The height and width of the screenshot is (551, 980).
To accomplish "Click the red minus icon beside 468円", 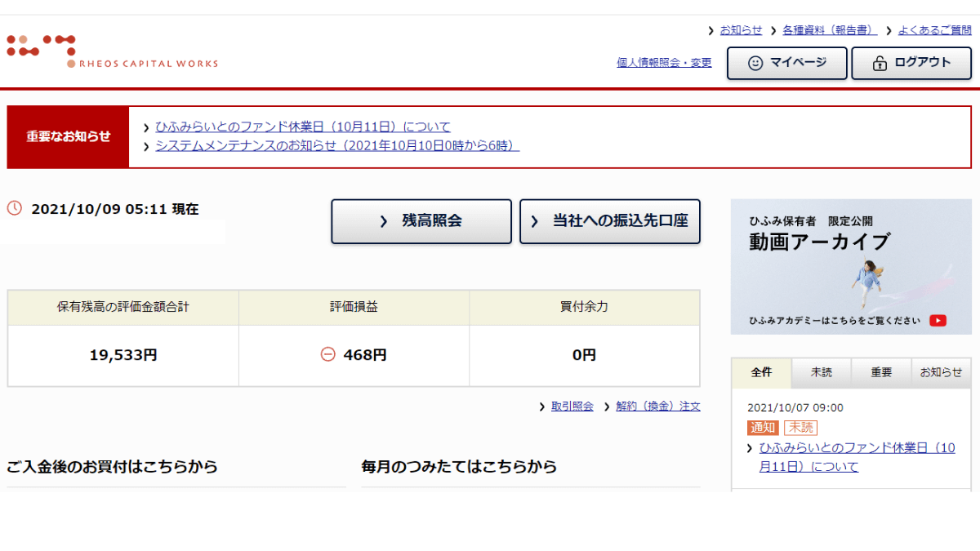I will tap(327, 355).
